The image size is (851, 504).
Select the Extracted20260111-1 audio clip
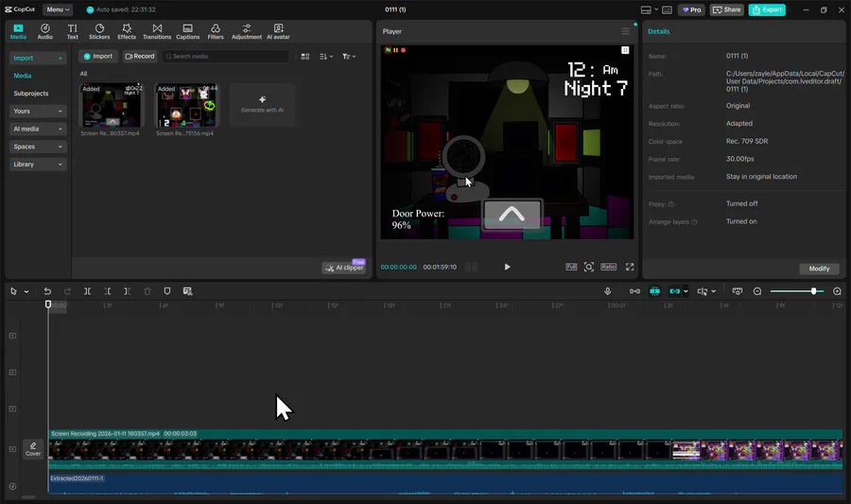click(x=445, y=482)
